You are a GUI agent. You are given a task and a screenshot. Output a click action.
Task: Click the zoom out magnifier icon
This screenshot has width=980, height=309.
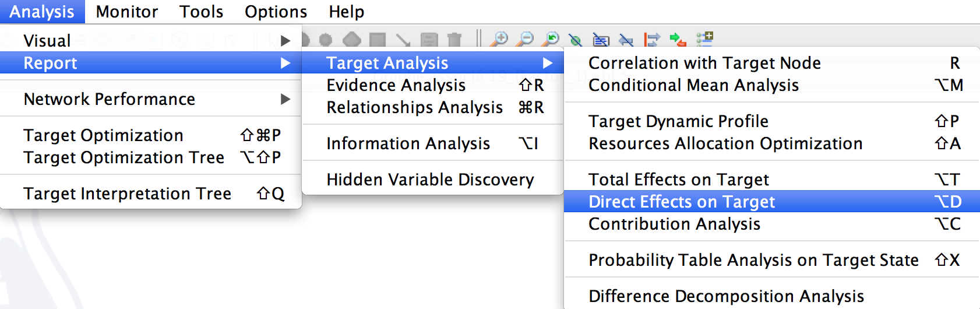[x=525, y=39]
